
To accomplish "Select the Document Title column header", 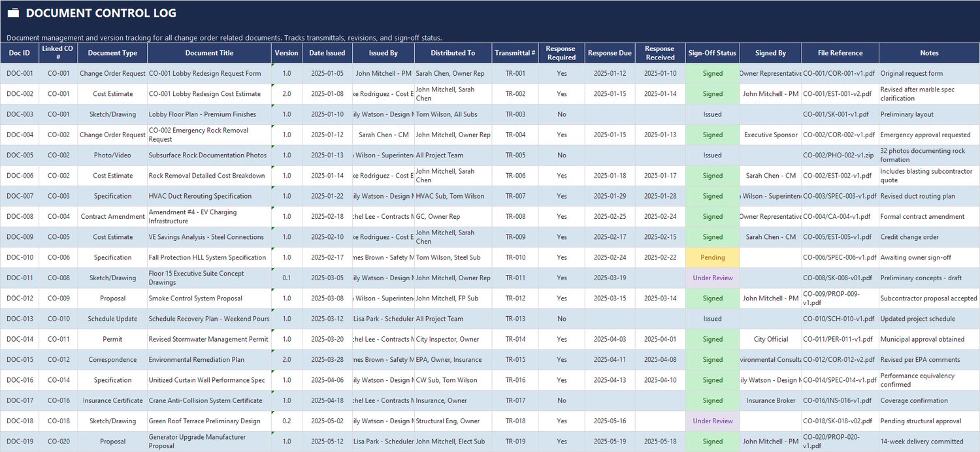I will [x=209, y=53].
